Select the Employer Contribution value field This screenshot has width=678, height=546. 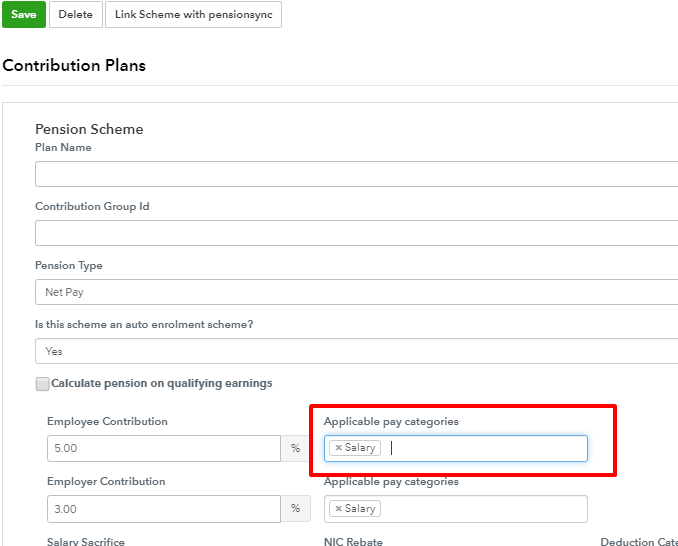163,508
